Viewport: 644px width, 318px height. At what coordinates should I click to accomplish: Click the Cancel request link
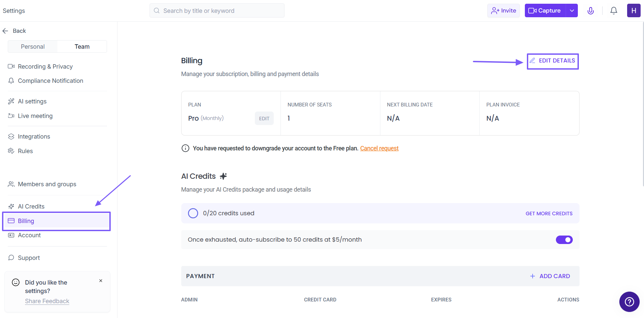379,148
